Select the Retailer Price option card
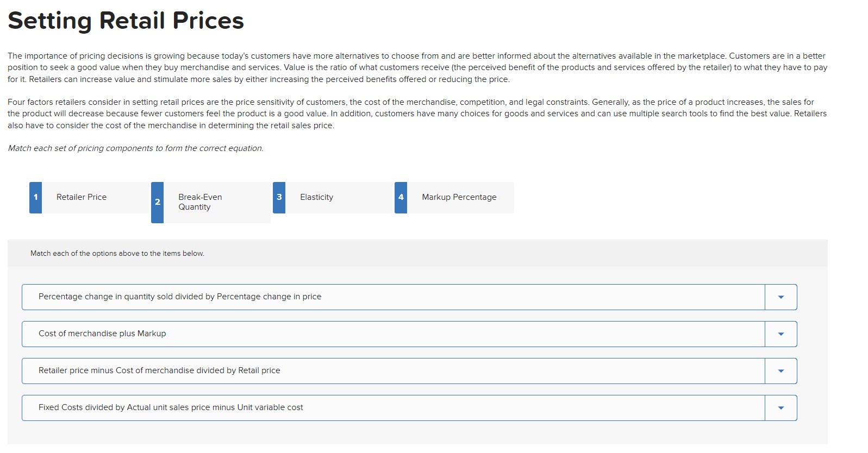This screenshot has height=453, width=868. (x=89, y=198)
